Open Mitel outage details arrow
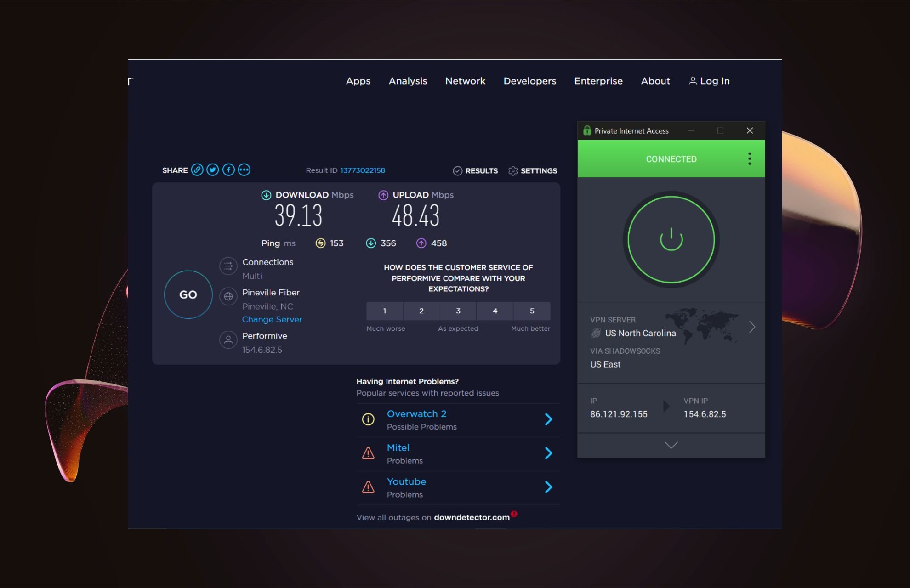The width and height of the screenshot is (910, 588). point(548,453)
